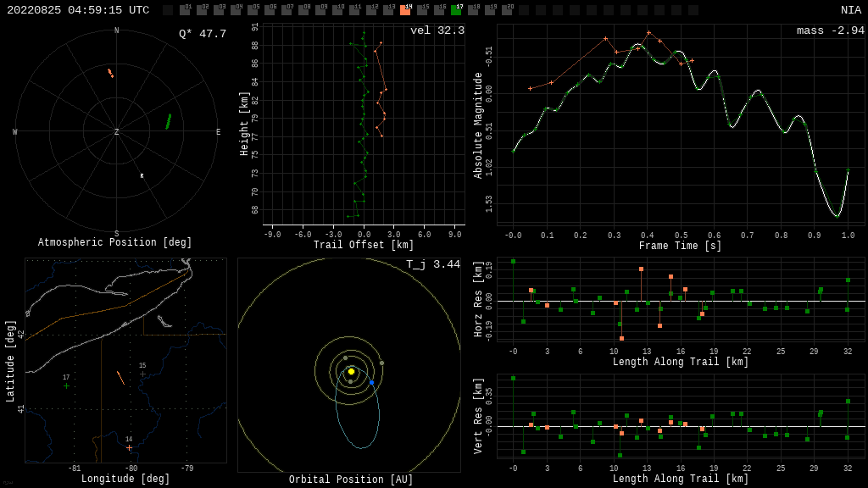The width and height of the screenshot is (868, 488).
Task: Click the Vert Res [km] axis label
Action: (x=478, y=415)
